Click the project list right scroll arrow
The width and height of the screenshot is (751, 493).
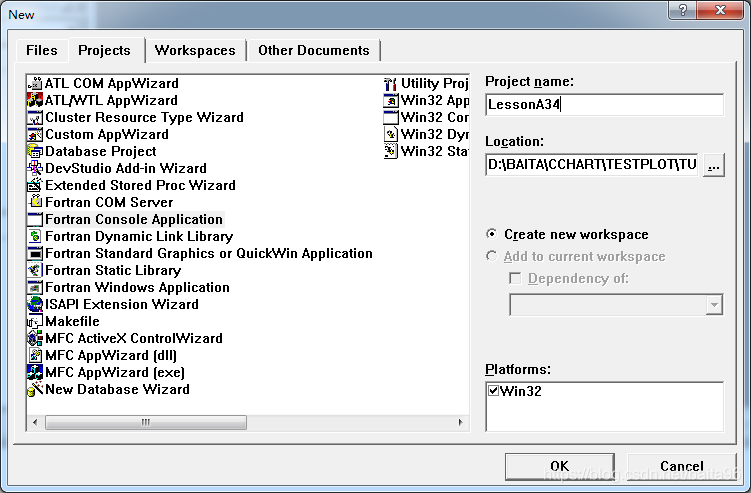point(460,422)
